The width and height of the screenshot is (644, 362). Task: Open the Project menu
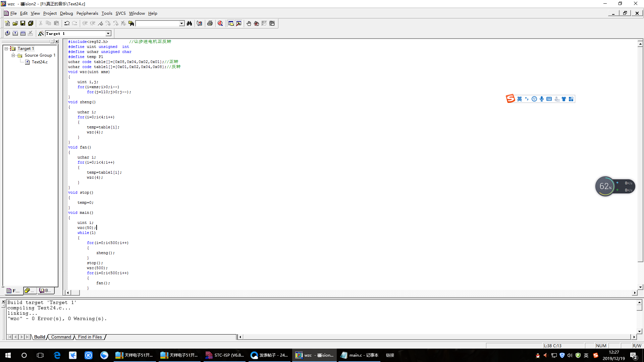(x=50, y=13)
